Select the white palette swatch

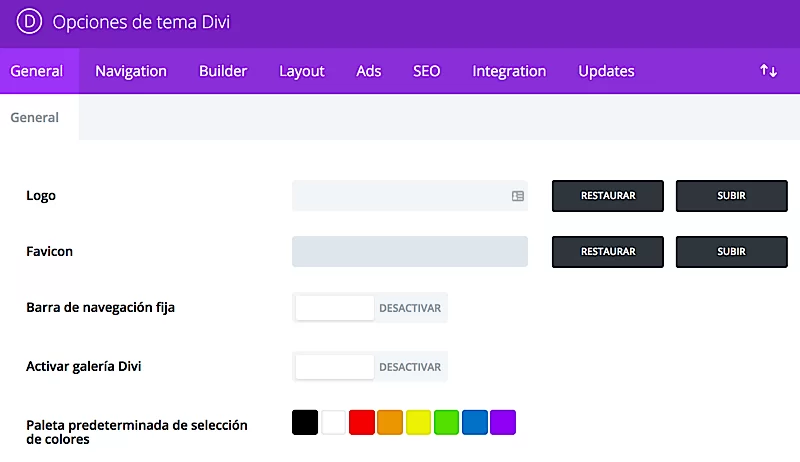333,422
